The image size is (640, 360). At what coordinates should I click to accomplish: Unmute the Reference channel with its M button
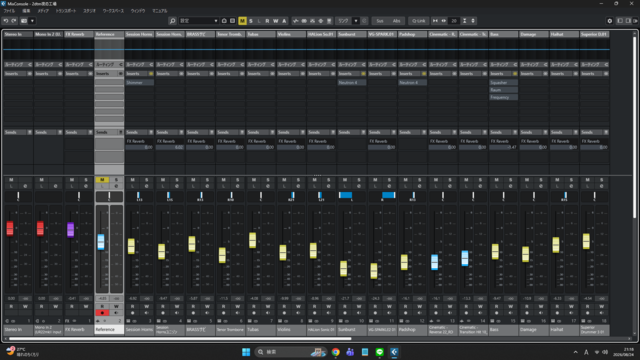[102, 180]
